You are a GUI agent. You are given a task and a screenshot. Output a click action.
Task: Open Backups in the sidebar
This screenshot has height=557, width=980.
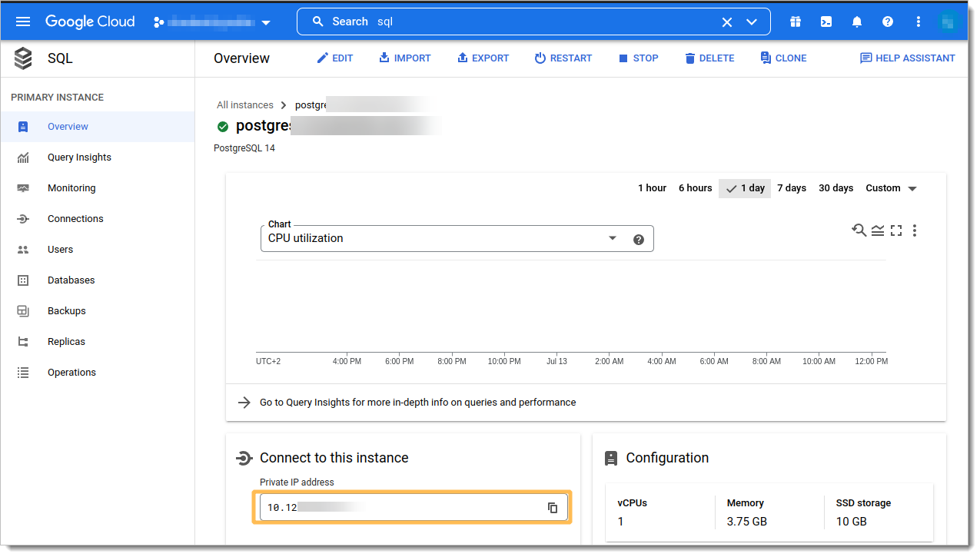(98, 311)
